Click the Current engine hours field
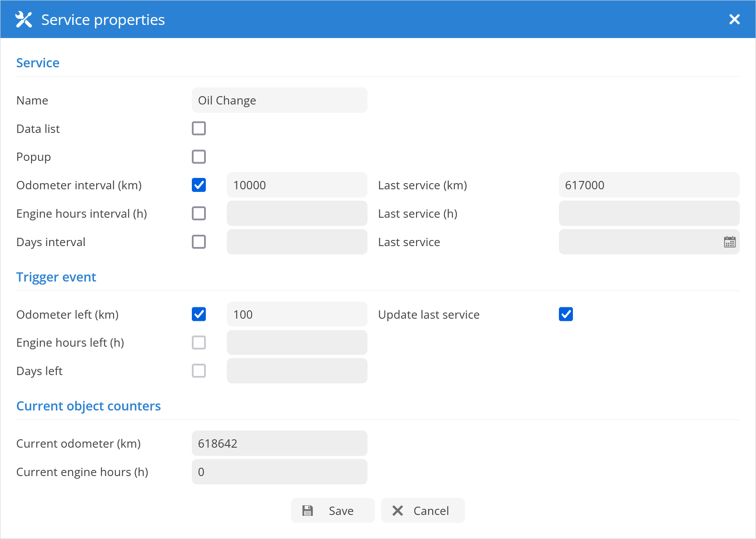 [279, 472]
